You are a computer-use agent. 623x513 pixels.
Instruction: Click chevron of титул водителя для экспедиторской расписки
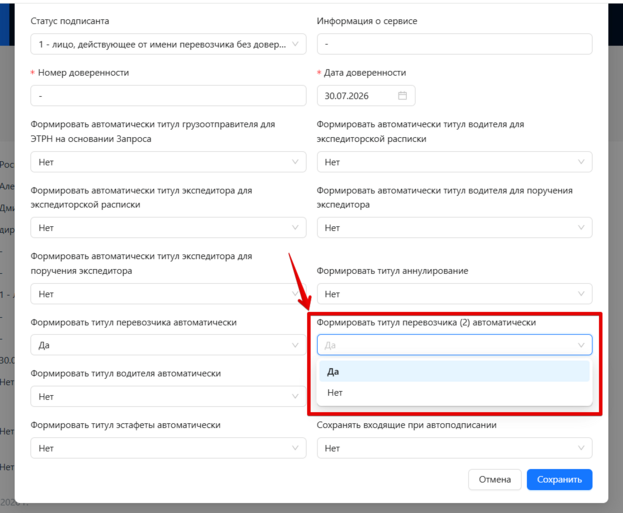(x=581, y=162)
